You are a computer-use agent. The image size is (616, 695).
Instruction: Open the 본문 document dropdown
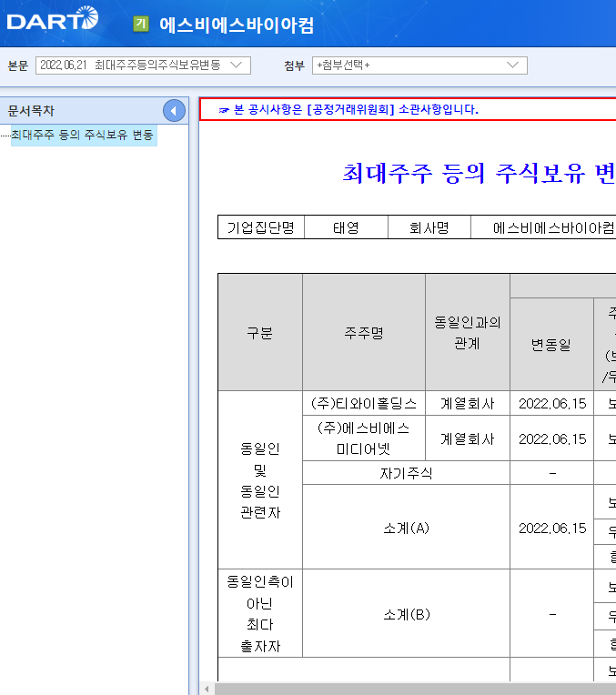click(143, 65)
